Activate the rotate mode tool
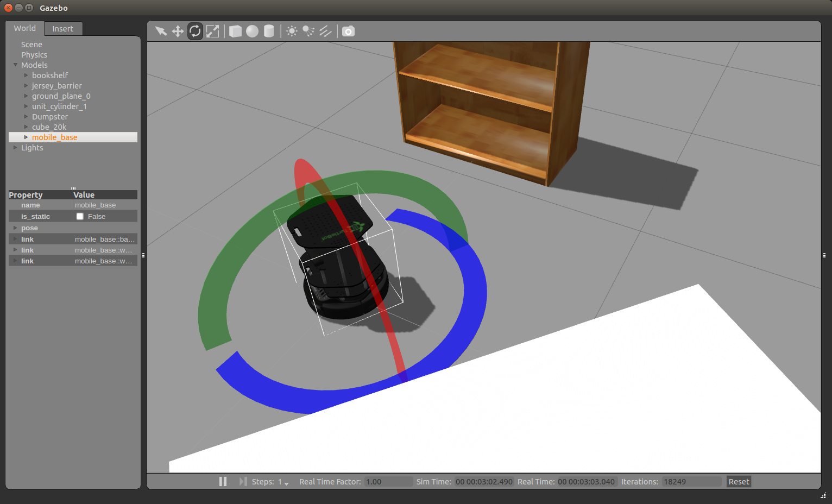 195,31
